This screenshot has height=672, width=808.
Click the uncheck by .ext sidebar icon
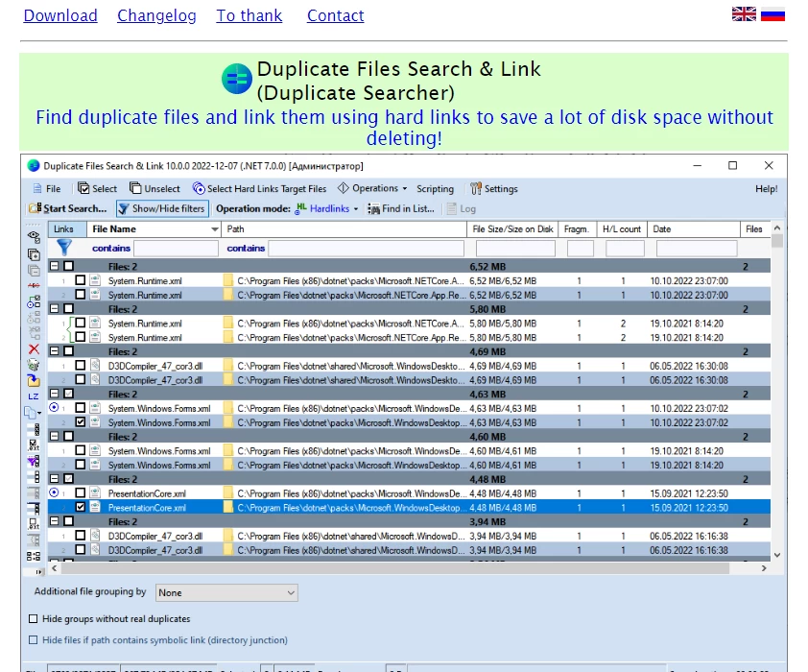pos(34,524)
